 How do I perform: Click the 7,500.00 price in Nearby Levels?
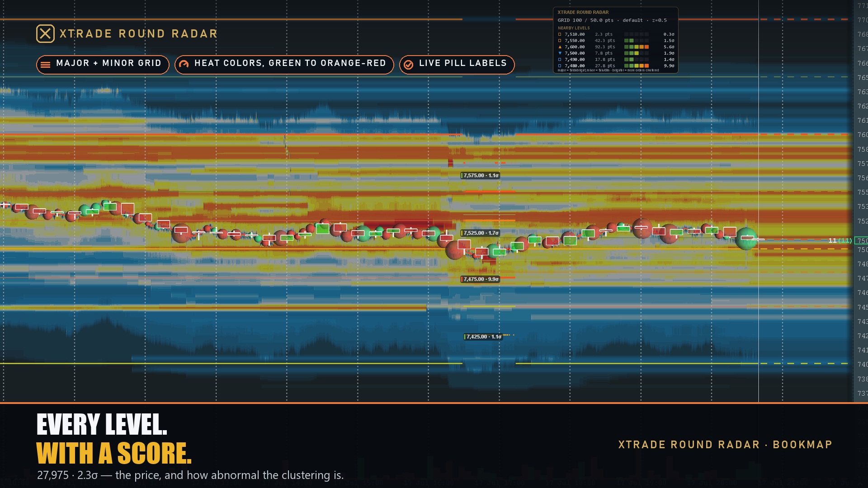click(x=575, y=53)
